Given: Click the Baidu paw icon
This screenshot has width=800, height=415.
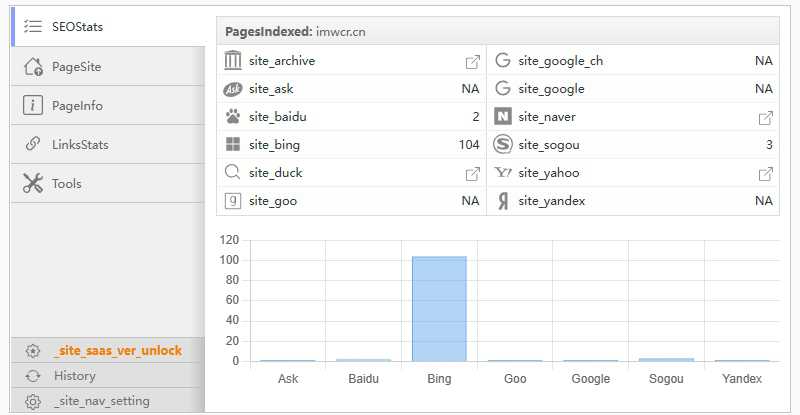Looking at the screenshot, I should (233, 117).
